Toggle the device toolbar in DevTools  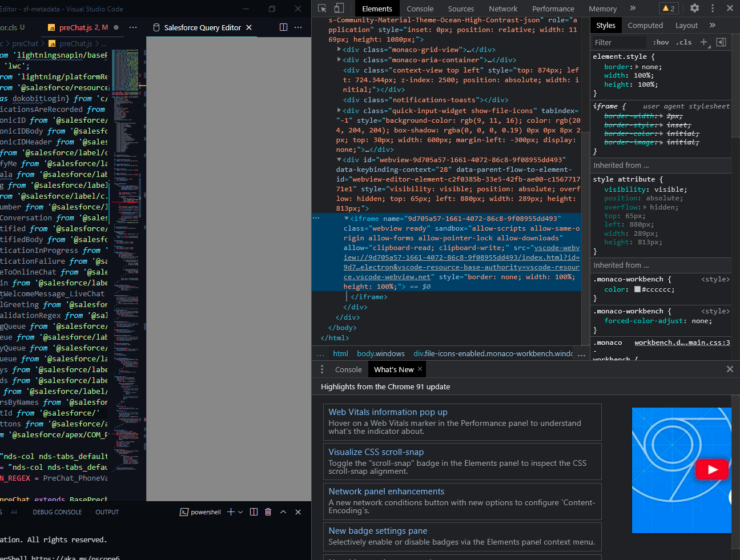(339, 8)
